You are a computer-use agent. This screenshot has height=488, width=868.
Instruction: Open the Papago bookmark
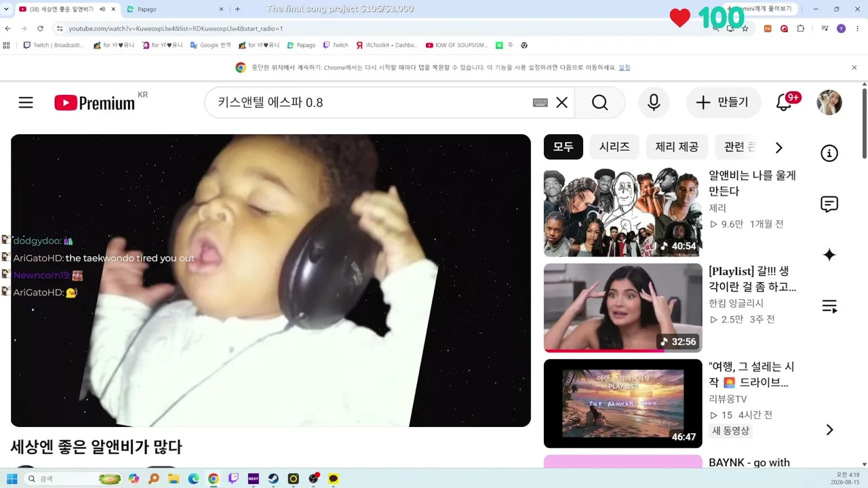[301, 45]
